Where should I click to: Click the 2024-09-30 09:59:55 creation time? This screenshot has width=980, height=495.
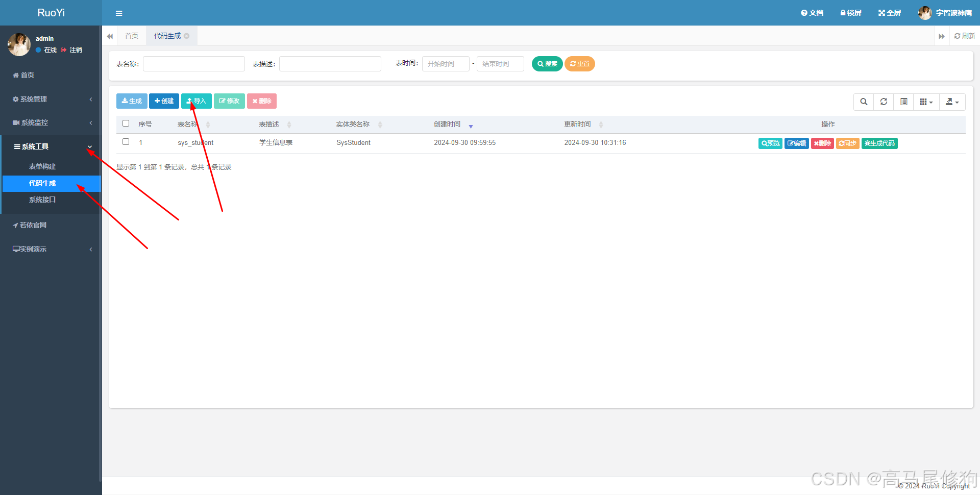464,143
